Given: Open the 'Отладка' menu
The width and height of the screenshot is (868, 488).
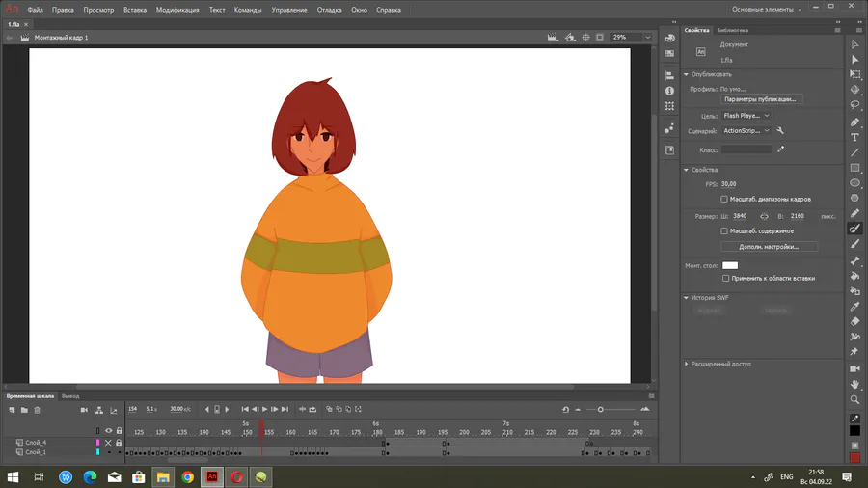Looking at the screenshot, I should click(329, 10).
